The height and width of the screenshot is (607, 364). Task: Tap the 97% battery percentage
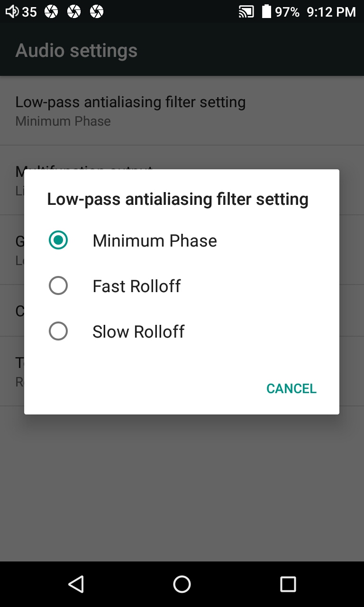[287, 12]
